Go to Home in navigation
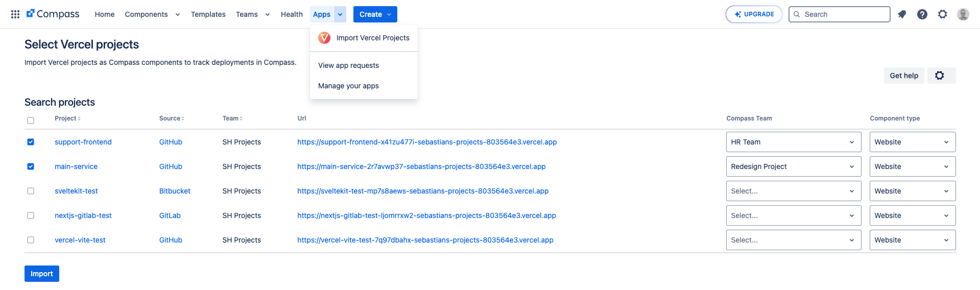Image resolution: width=980 pixels, height=290 pixels. [x=105, y=14]
